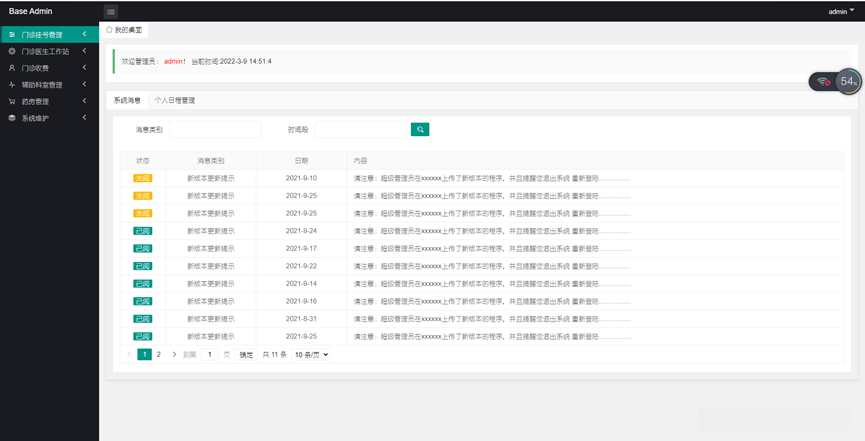Go to page 2 of the message list
This screenshot has width=865, height=441.
tap(158, 354)
